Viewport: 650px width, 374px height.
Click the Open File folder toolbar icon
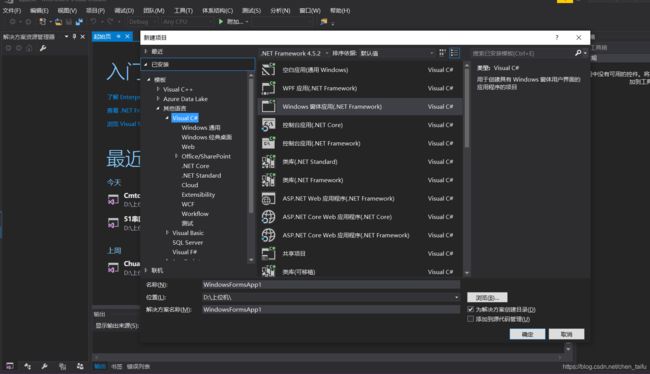click(58, 22)
